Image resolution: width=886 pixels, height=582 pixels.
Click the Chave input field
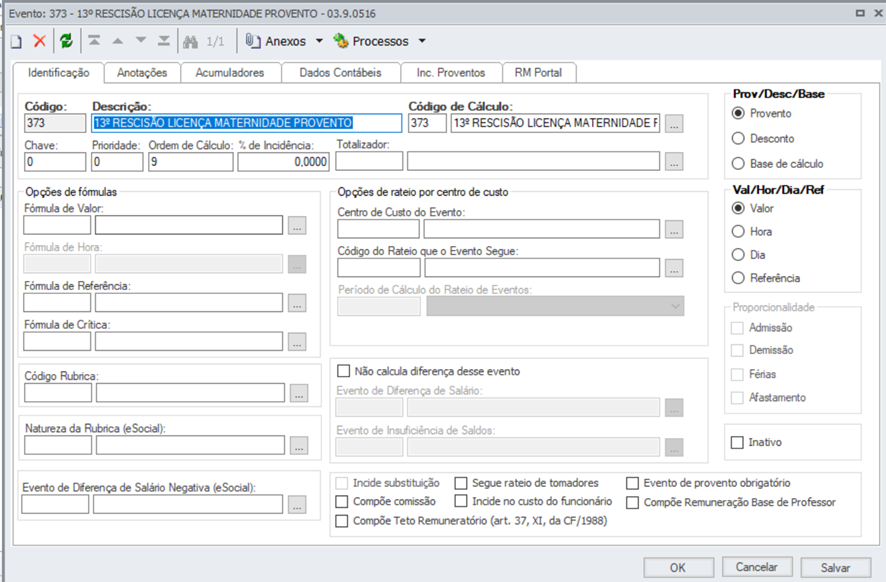[55, 162]
